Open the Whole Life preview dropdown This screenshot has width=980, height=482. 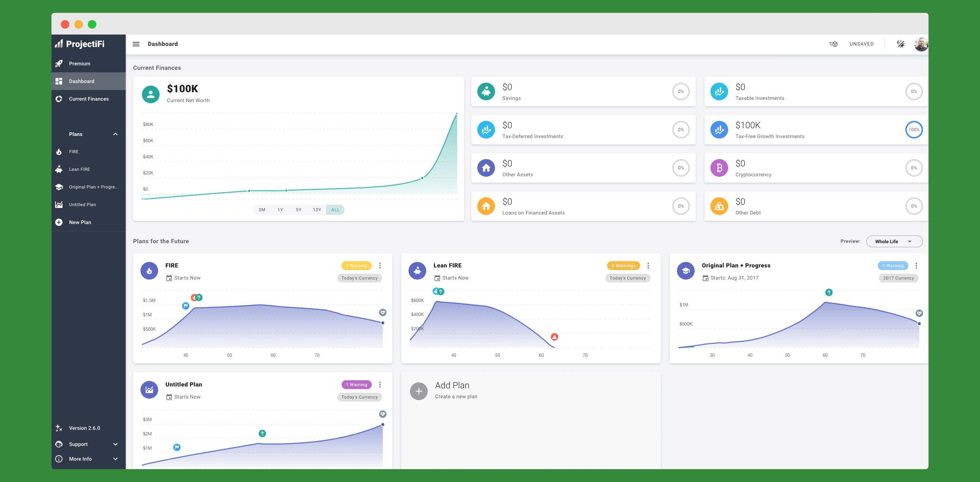[x=894, y=241]
